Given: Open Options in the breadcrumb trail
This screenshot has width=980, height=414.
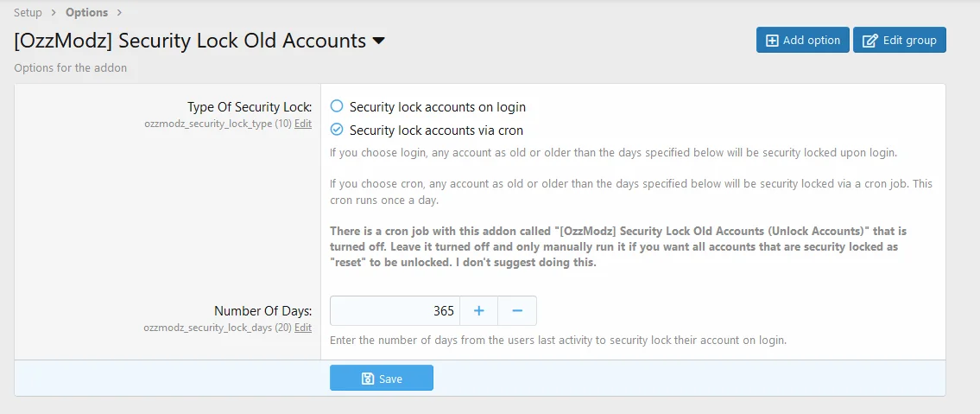Looking at the screenshot, I should click(x=86, y=12).
